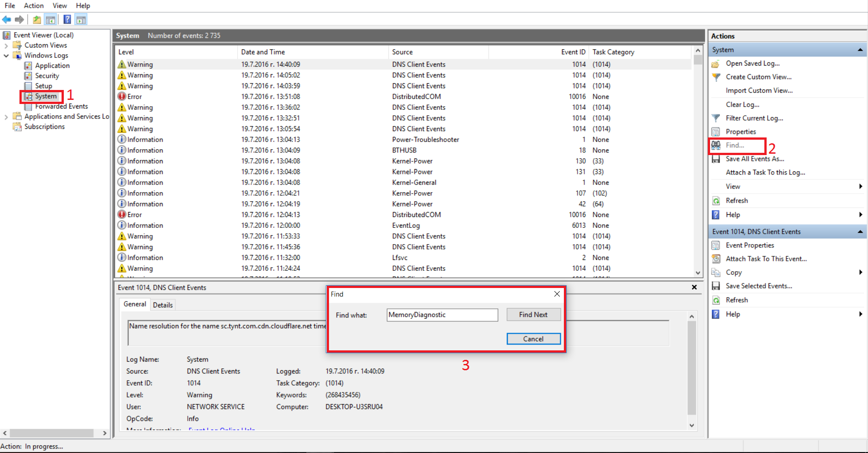Switch to the Details tab
The image size is (868, 453).
pyautogui.click(x=162, y=305)
